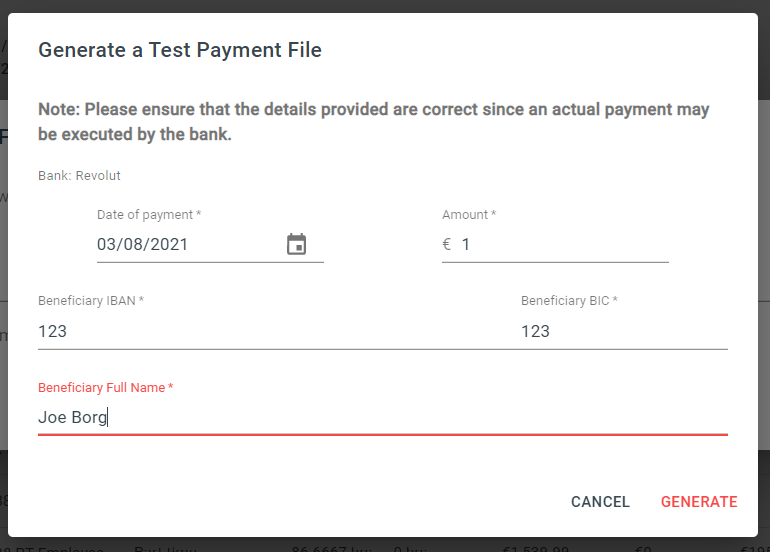Screen dimensions: 770x552
Task: Click the warning note about actual payment
Action: [x=373, y=121]
